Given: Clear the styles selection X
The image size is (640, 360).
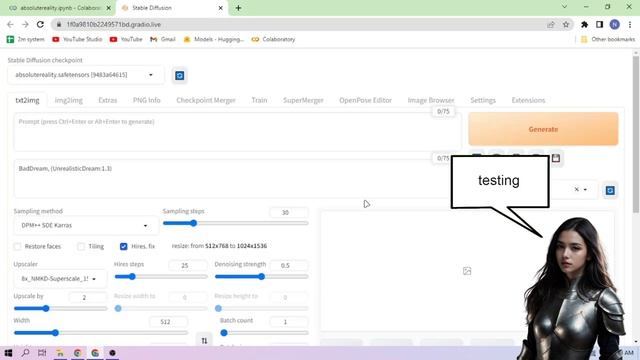Looking at the screenshot, I should click(576, 189).
